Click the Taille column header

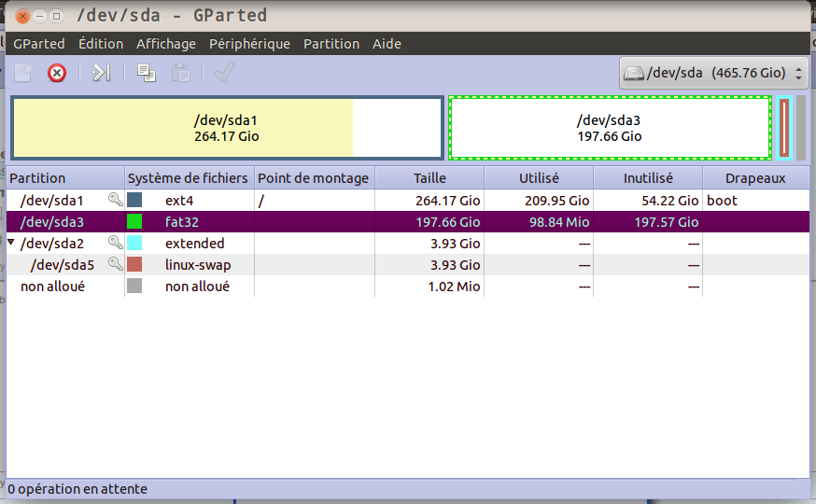[x=429, y=178]
